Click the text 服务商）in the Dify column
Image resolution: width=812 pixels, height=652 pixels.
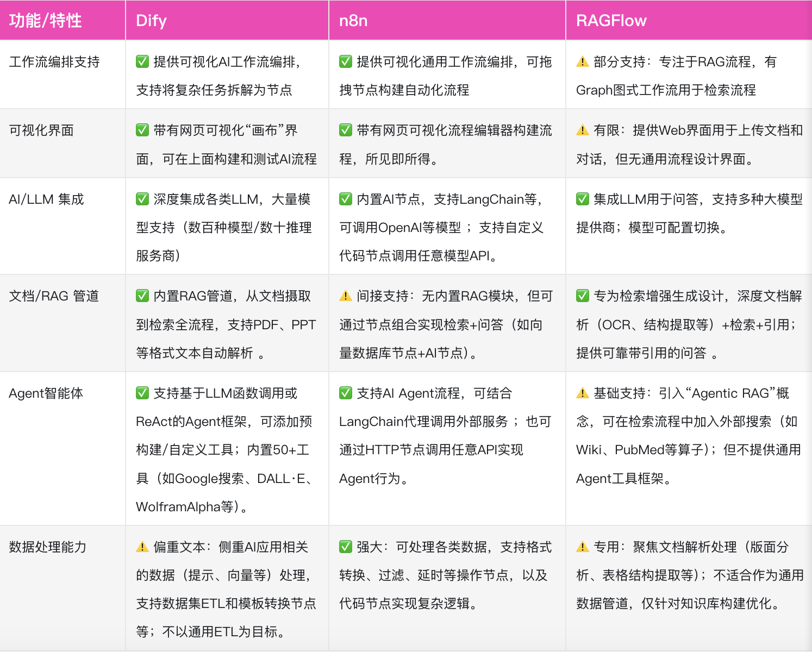pos(158,256)
